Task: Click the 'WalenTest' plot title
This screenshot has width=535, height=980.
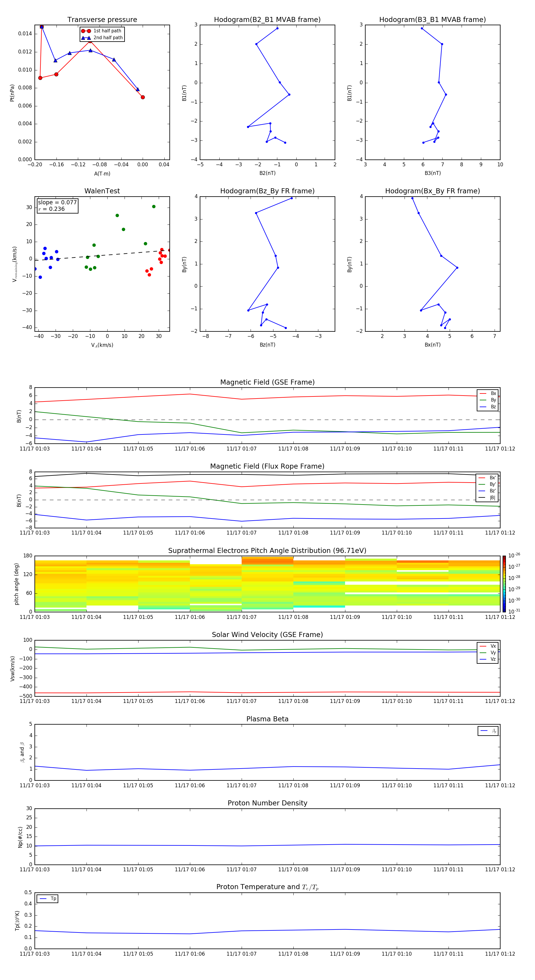Action: (x=102, y=191)
